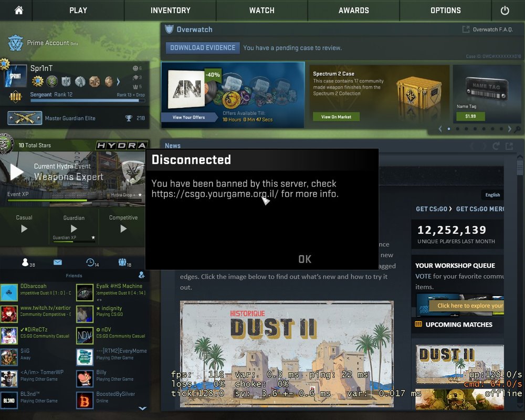The width and height of the screenshot is (525, 420).
Task: Open the friends list person icon
Action: coord(25,262)
